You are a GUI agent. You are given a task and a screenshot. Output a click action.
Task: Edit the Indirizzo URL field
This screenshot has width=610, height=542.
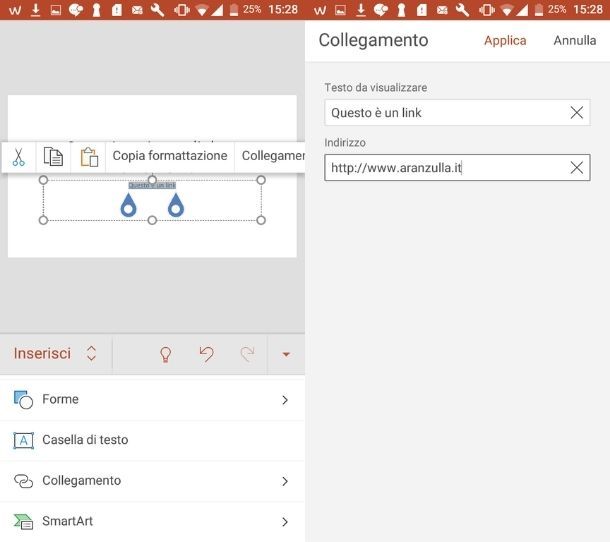(x=457, y=168)
